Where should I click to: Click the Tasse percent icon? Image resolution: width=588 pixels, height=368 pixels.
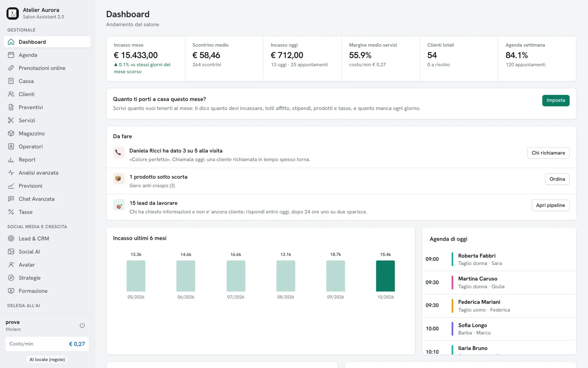11,212
